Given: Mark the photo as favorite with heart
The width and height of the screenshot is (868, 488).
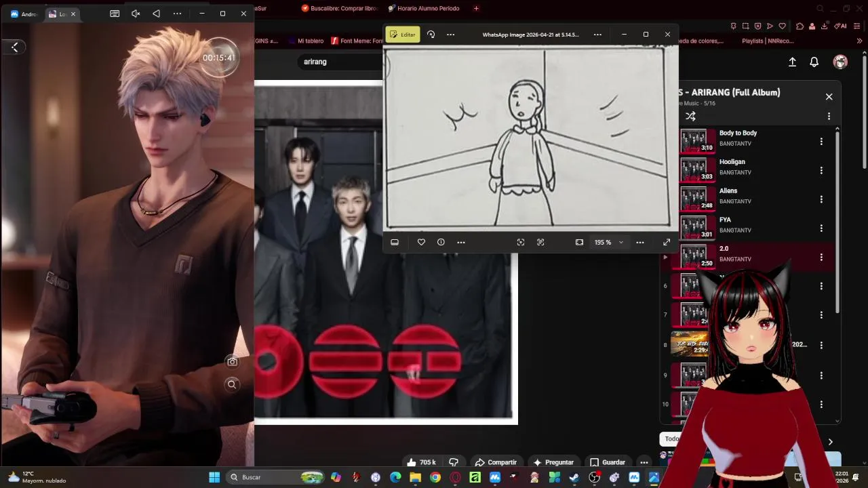Looking at the screenshot, I should 421,242.
